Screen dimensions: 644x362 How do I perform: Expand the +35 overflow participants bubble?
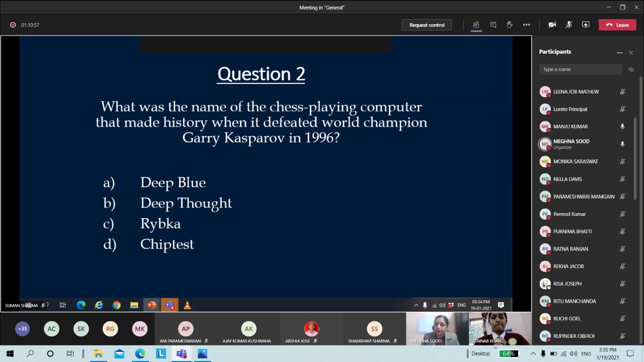click(22, 329)
